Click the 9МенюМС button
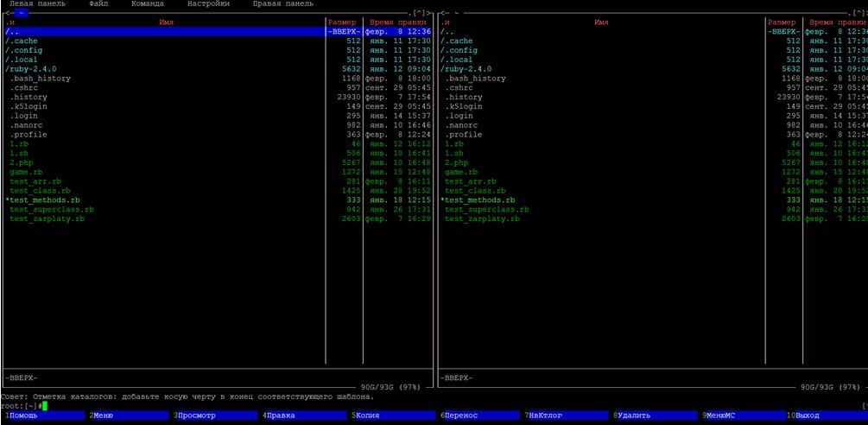 pyautogui.click(x=745, y=415)
